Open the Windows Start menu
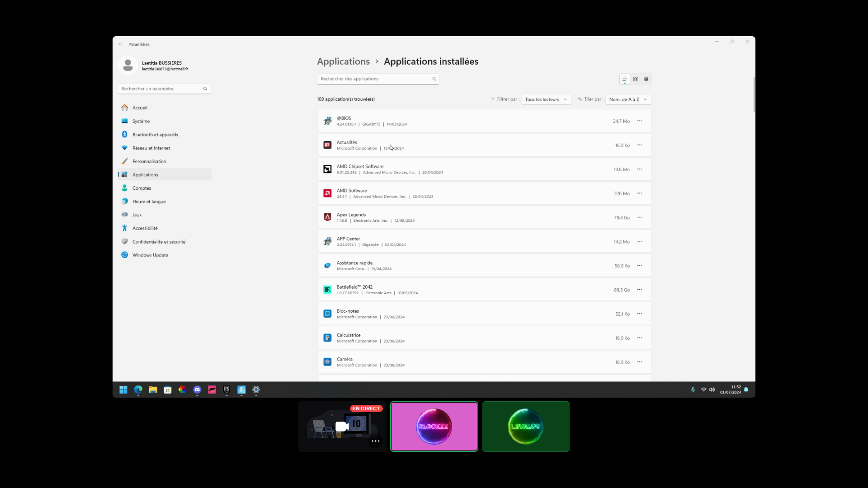The height and width of the screenshot is (488, 868). (123, 389)
